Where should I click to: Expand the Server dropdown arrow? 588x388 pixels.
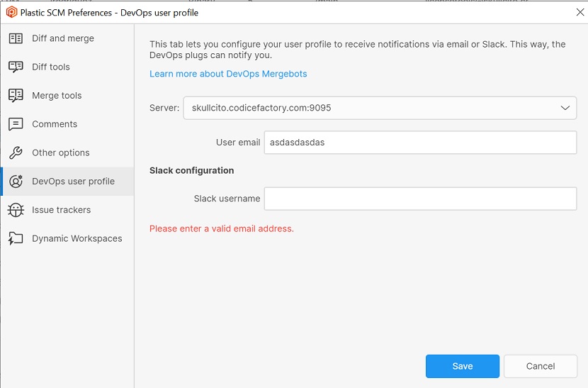coord(565,108)
